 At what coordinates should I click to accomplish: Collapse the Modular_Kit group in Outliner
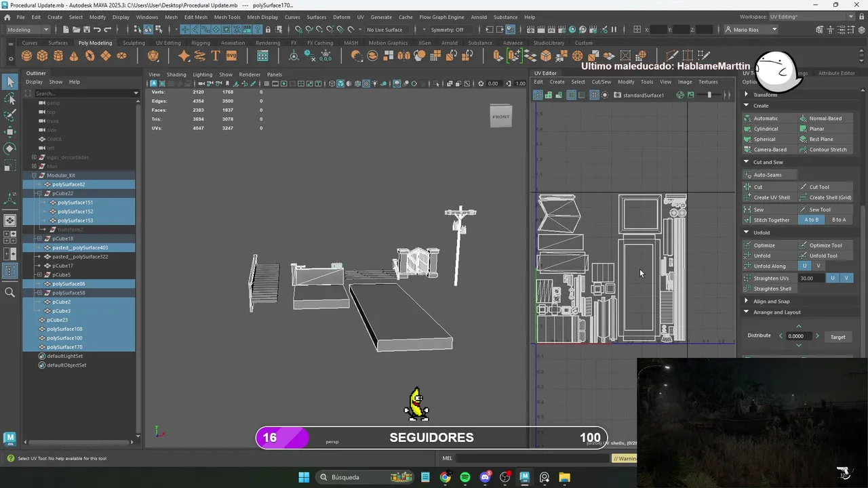point(34,176)
